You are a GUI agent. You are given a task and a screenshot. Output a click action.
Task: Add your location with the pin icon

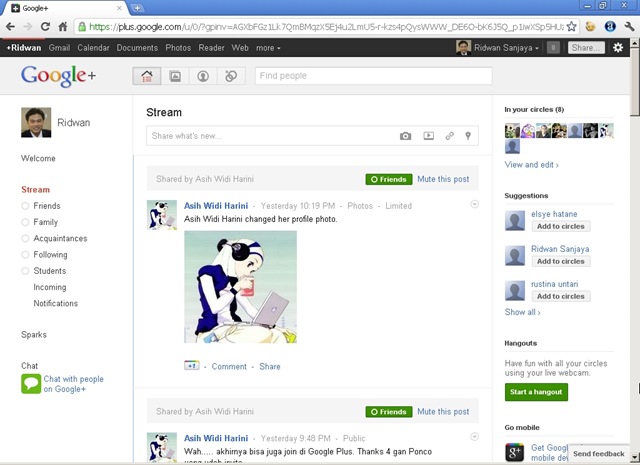tap(468, 136)
